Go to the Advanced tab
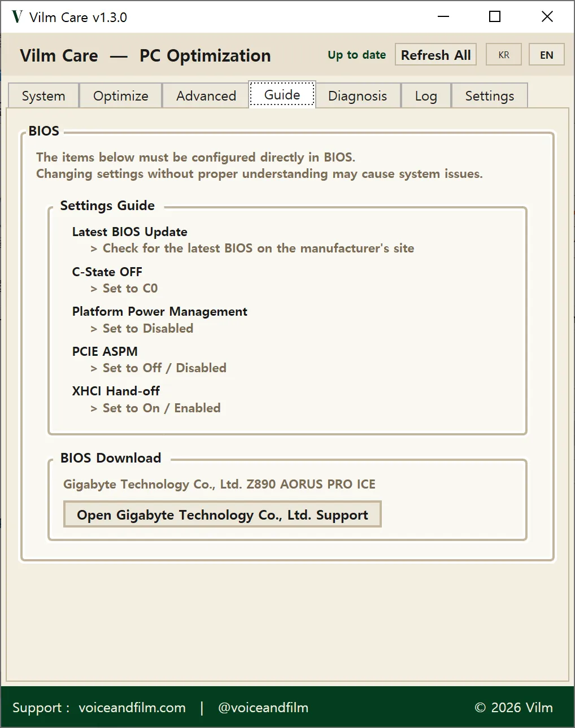575x728 pixels. pos(206,96)
